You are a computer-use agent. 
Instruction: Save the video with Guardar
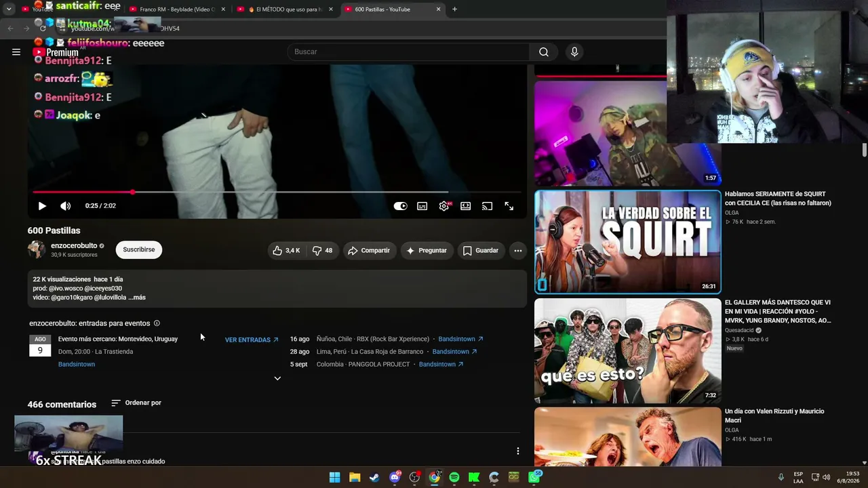coord(481,251)
